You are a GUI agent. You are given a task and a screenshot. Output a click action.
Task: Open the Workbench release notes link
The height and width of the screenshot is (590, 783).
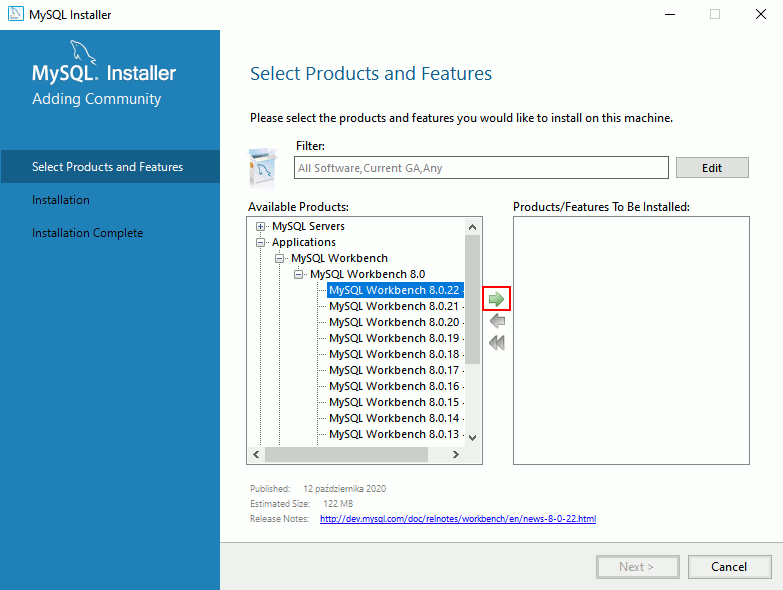457,519
